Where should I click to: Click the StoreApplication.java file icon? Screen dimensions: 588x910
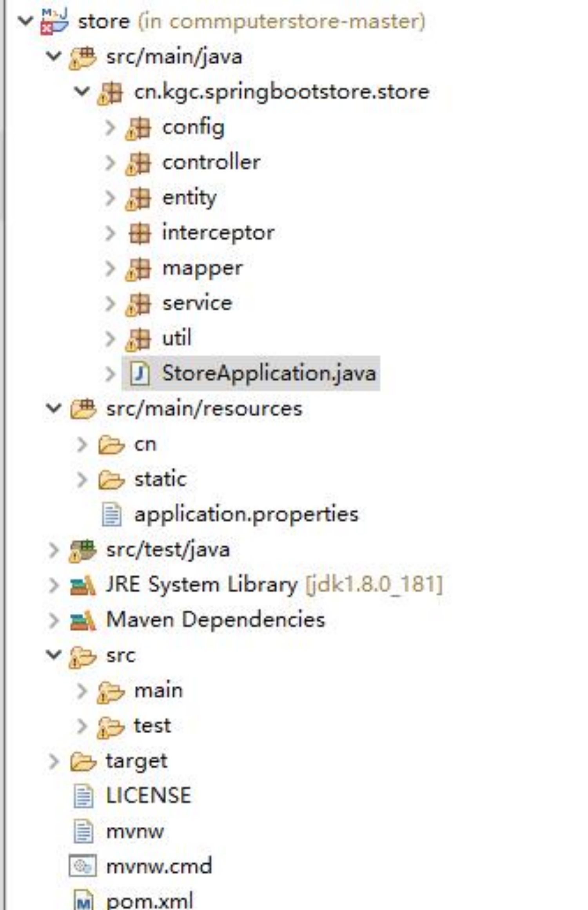pos(140,373)
